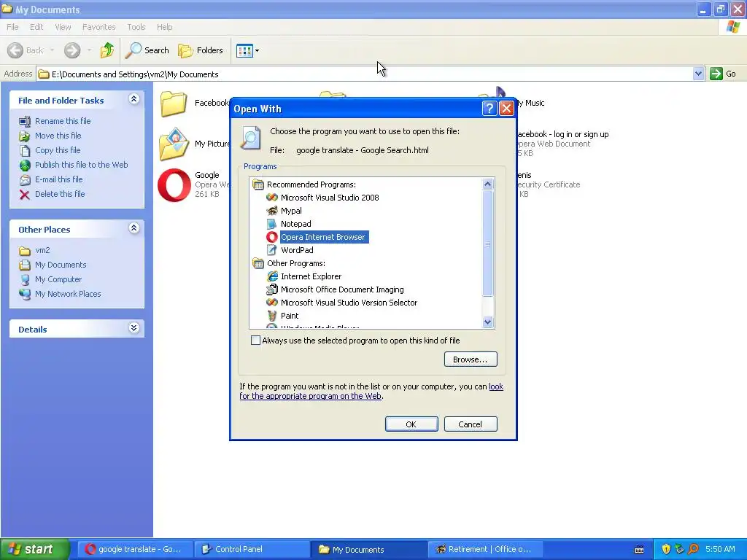
Task: Click the Go arrow button
Action: 716,74
